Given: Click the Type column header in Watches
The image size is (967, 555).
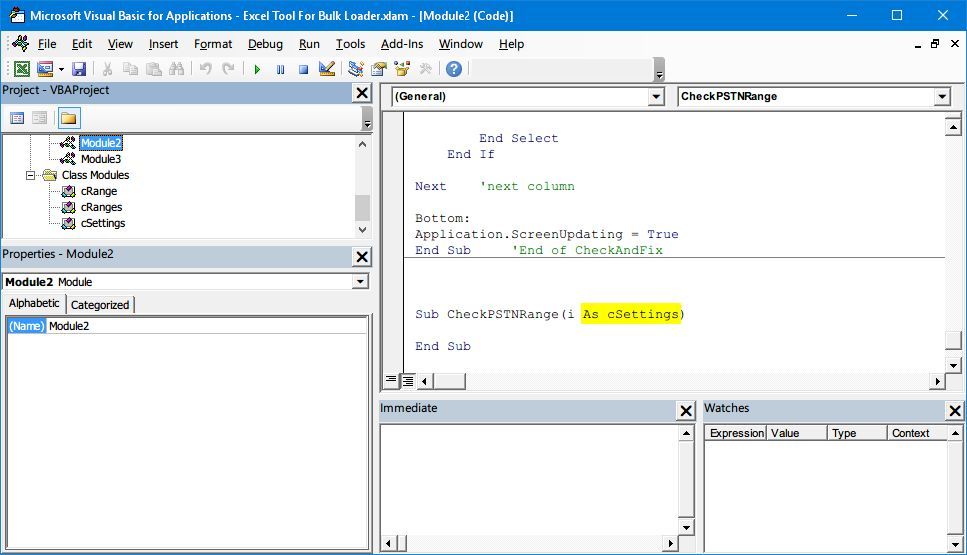Looking at the screenshot, I should tap(857, 433).
